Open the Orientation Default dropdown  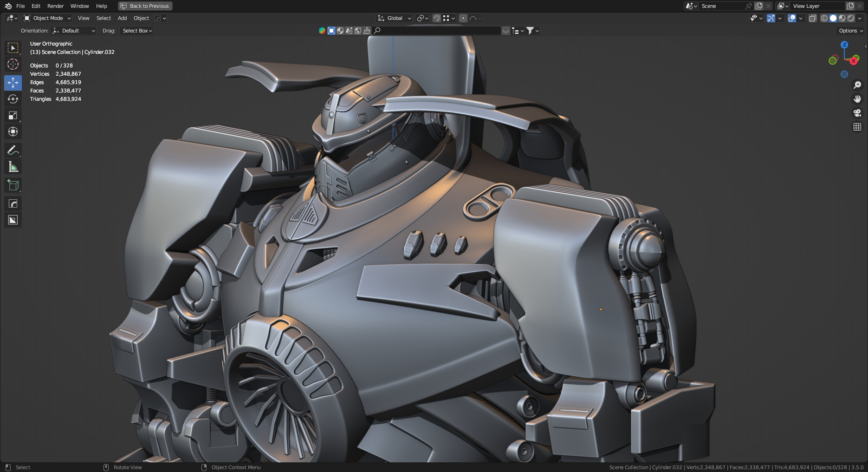click(x=74, y=31)
